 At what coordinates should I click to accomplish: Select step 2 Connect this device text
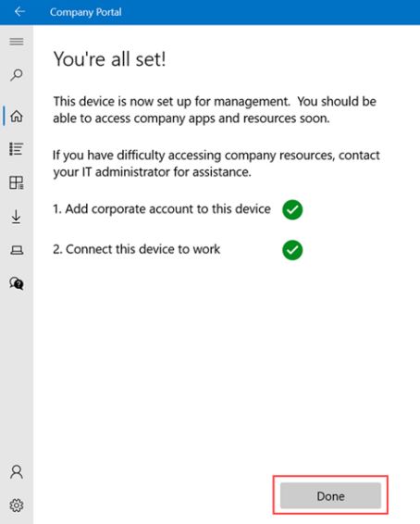coord(137,249)
